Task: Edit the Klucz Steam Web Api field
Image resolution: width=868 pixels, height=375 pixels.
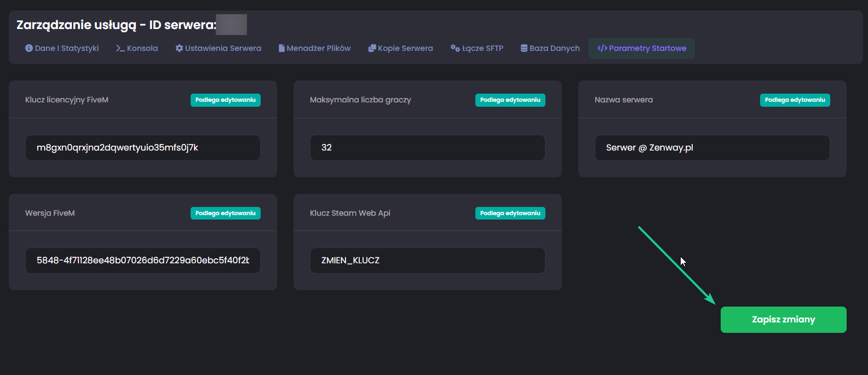Action: [427, 261]
